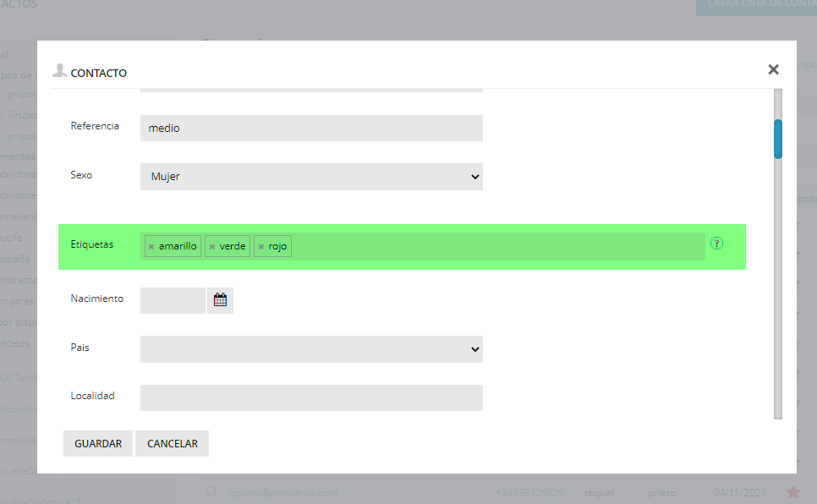Focus the Localidad input field
The height and width of the screenshot is (504, 817).
pyautogui.click(x=311, y=398)
